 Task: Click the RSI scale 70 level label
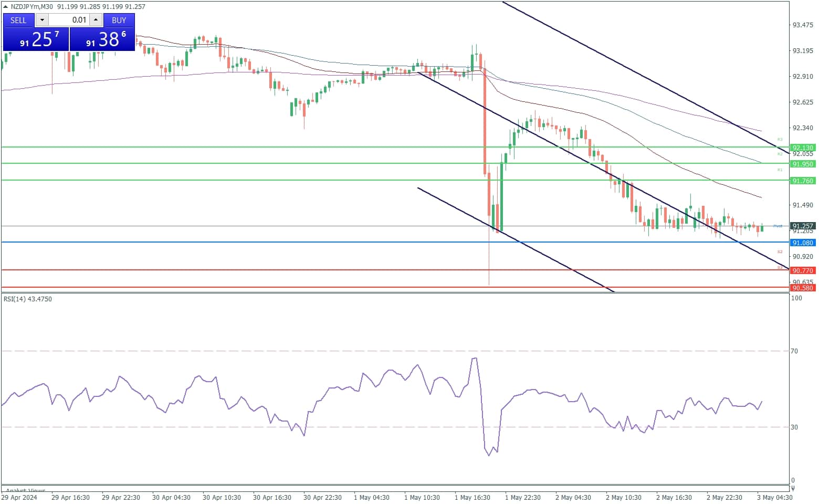click(795, 351)
